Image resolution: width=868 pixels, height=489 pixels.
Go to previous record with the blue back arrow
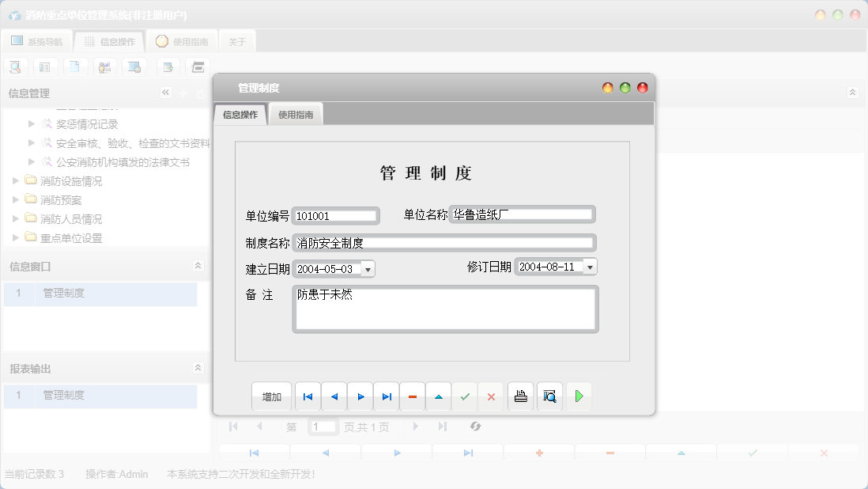click(x=334, y=396)
